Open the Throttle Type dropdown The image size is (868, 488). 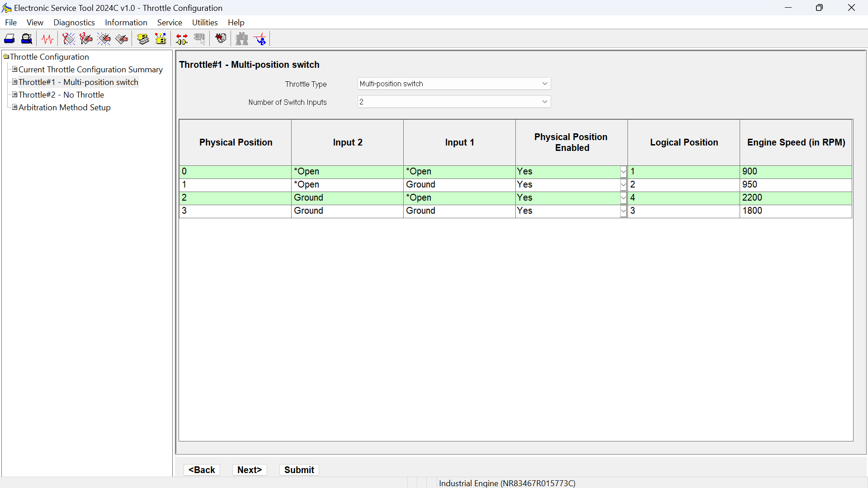coord(454,84)
